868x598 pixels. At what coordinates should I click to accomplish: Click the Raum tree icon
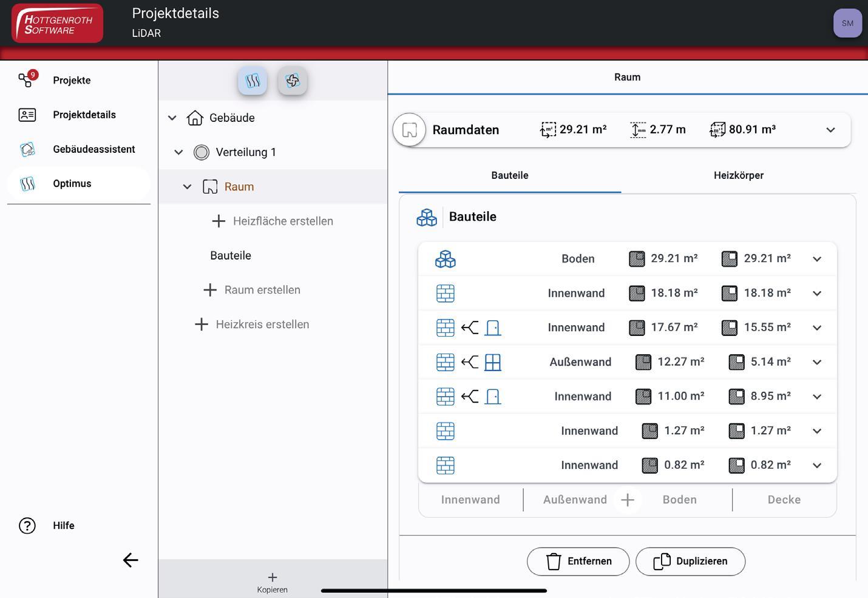point(210,187)
